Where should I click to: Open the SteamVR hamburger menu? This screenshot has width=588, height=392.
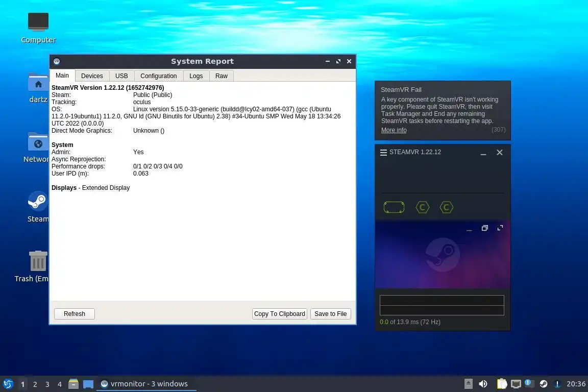(383, 152)
